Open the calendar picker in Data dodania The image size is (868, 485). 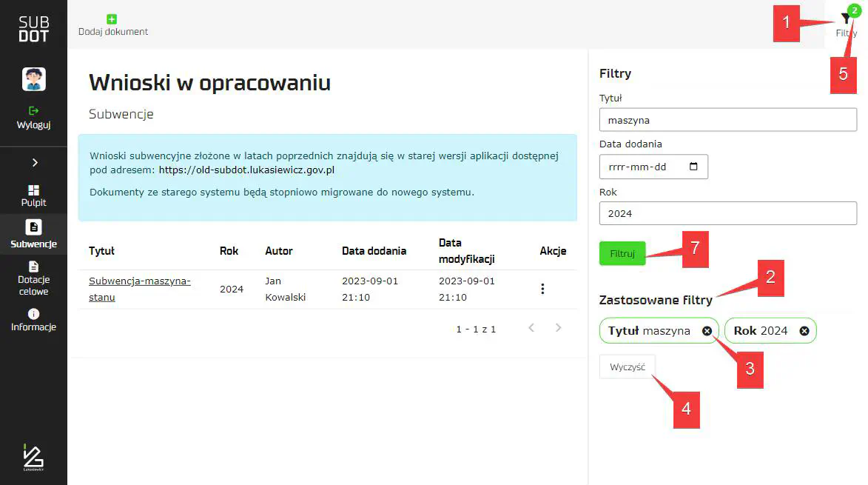[693, 167]
